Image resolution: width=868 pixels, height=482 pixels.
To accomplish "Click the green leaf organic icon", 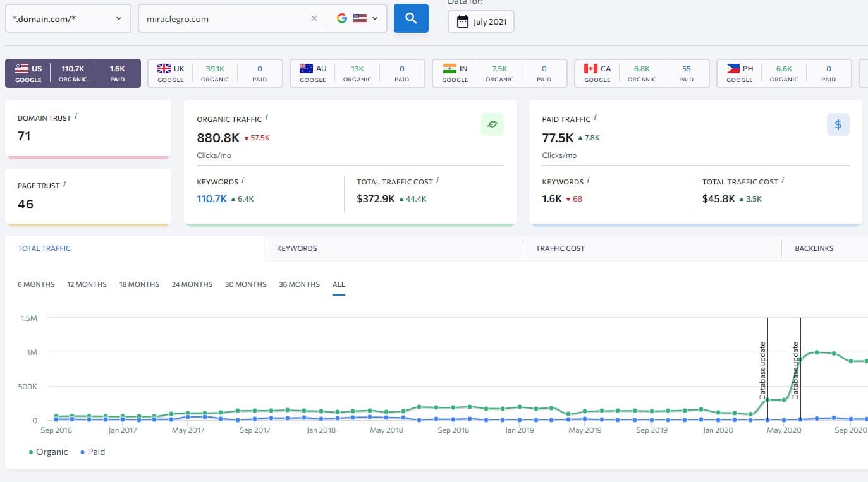I will coord(492,124).
